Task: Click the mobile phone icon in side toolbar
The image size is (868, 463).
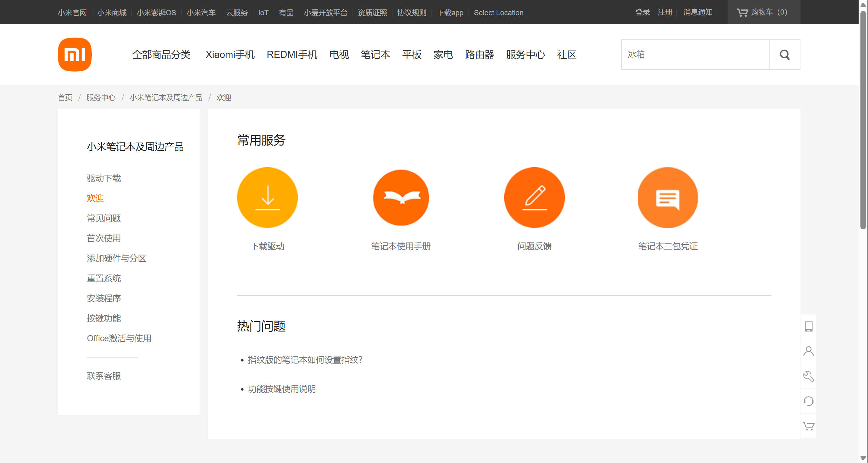Action: point(808,326)
